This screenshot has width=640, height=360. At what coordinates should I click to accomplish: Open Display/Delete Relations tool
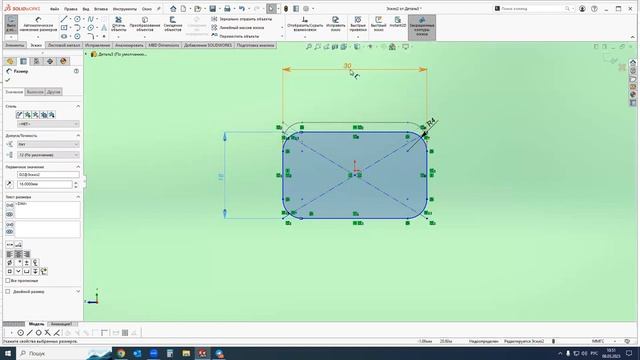(305, 24)
